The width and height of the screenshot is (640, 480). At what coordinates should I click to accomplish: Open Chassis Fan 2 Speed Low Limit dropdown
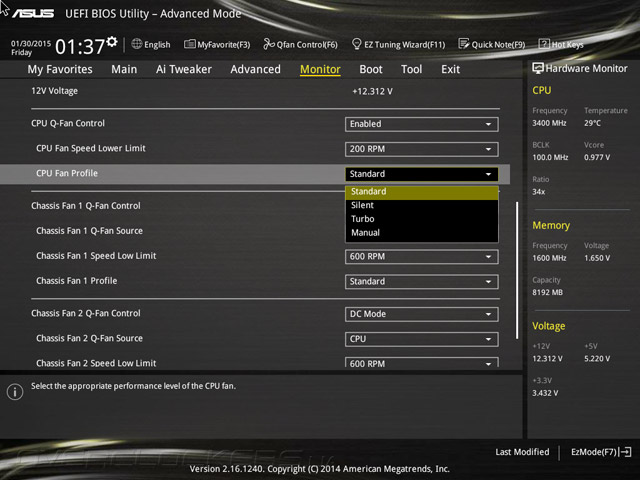(x=422, y=362)
